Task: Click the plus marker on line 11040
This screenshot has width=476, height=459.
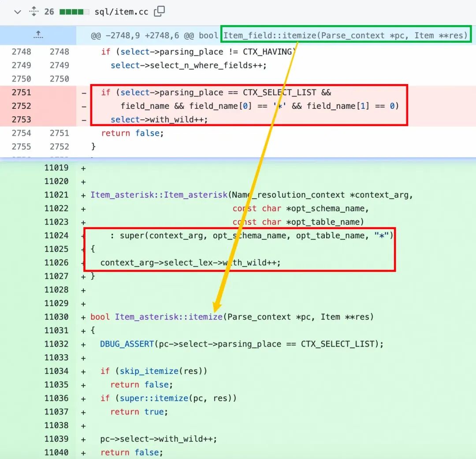Action: point(83,453)
